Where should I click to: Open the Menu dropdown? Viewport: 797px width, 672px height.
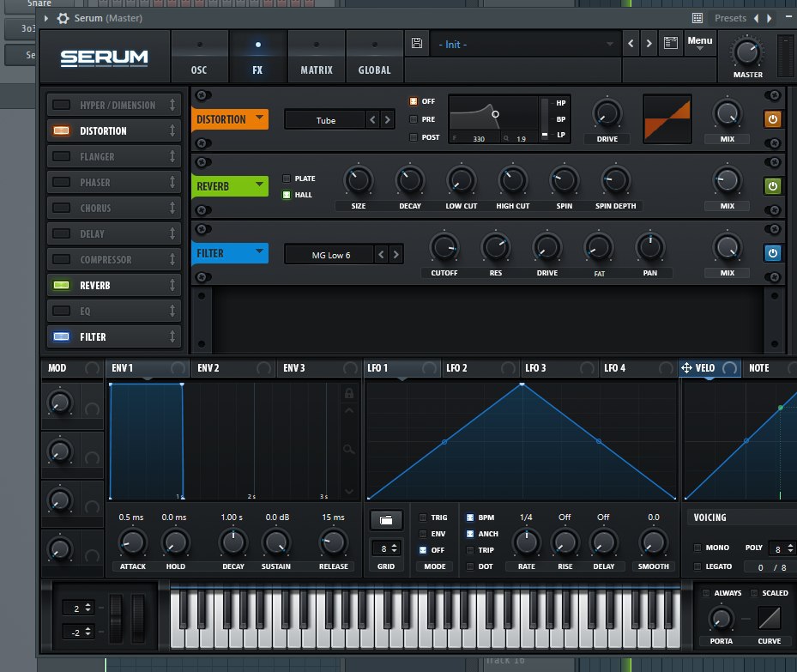700,43
